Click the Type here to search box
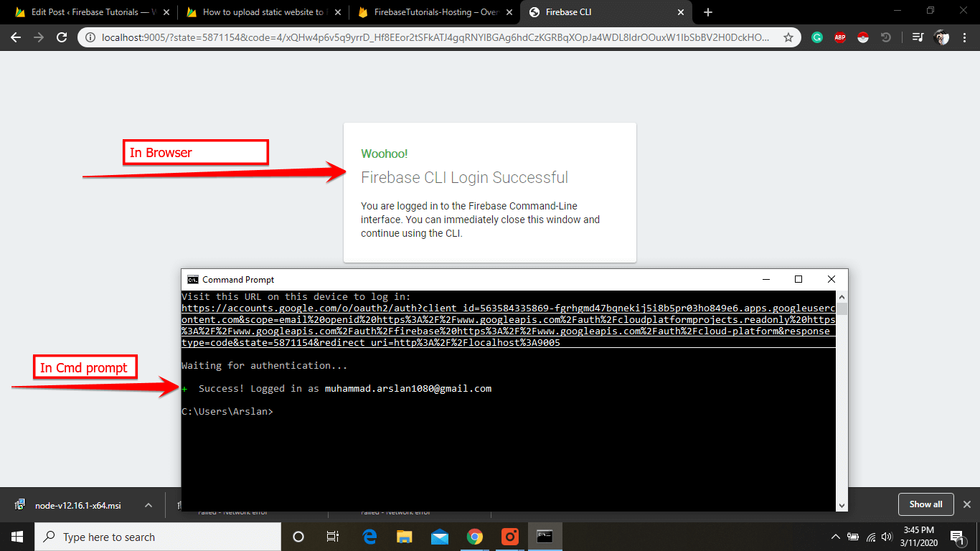The image size is (980, 551). point(158,537)
